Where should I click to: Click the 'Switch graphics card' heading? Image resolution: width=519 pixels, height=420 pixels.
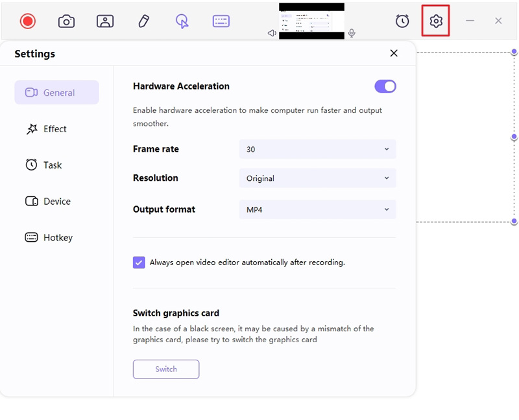click(176, 313)
